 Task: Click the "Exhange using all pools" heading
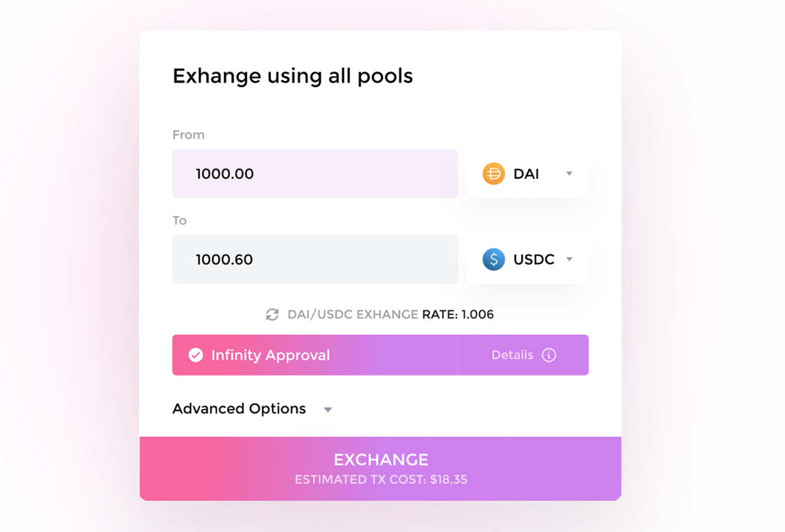pos(292,76)
